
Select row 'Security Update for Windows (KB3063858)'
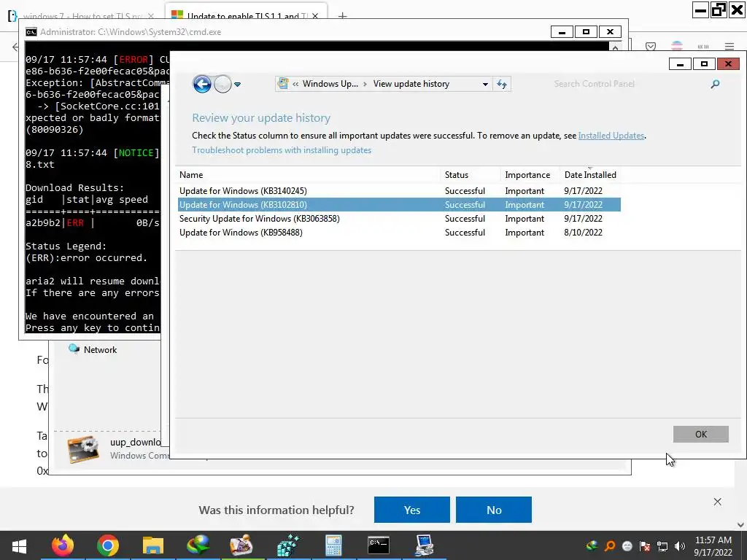tap(399, 219)
